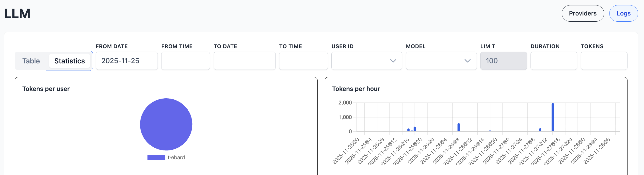Select the Table tab
The width and height of the screenshot is (644, 175).
tap(31, 61)
